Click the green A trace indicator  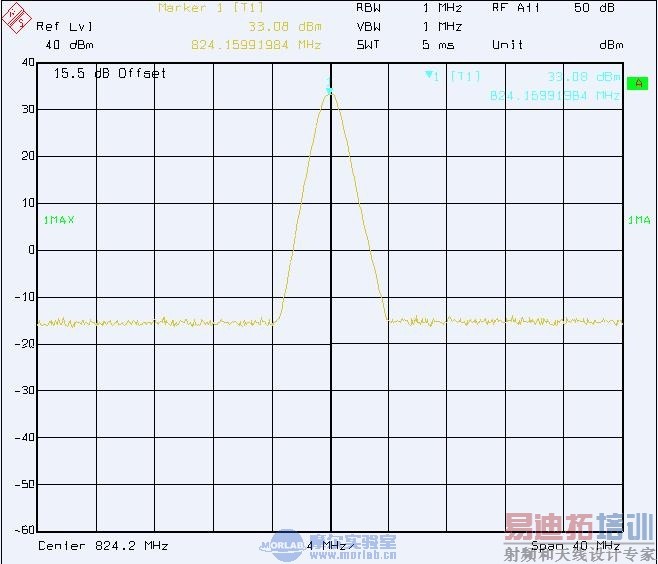coord(637,83)
